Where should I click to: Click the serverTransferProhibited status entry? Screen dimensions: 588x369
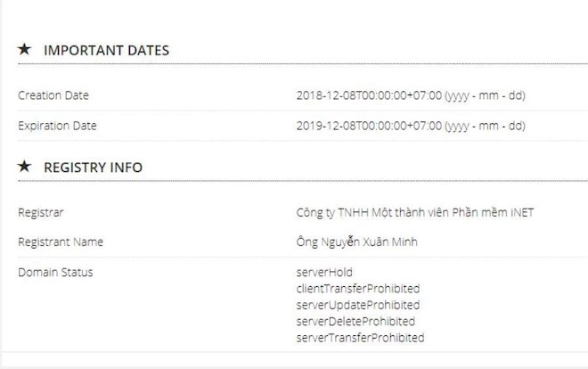[x=360, y=338]
